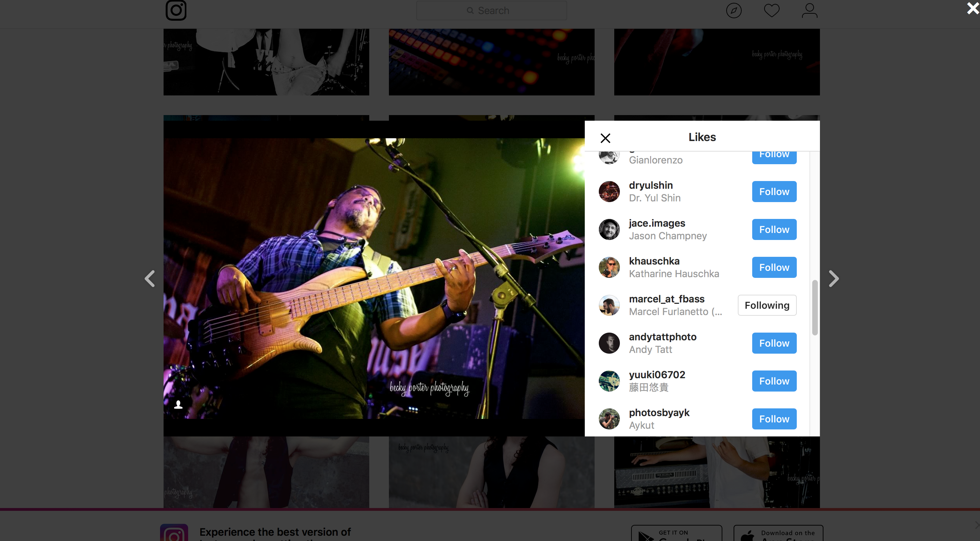Click the 'Likes' panel heading
Screen dimensions: 980x541
(702, 137)
